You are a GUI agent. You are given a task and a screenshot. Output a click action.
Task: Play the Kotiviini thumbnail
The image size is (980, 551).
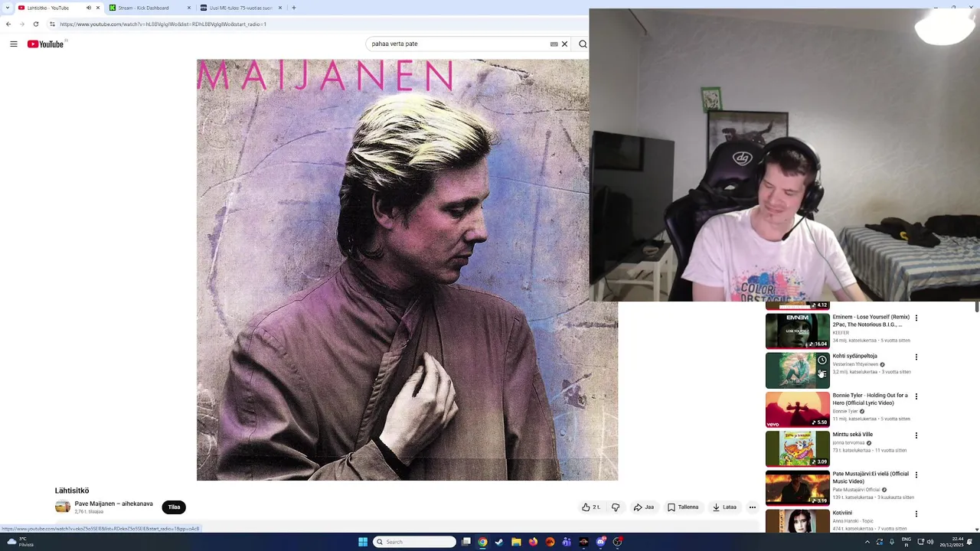click(x=797, y=521)
